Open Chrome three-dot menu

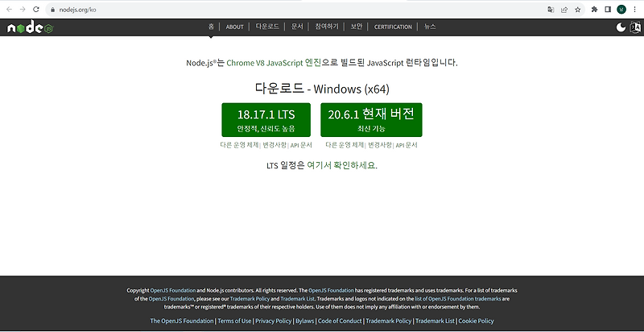point(635,10)
